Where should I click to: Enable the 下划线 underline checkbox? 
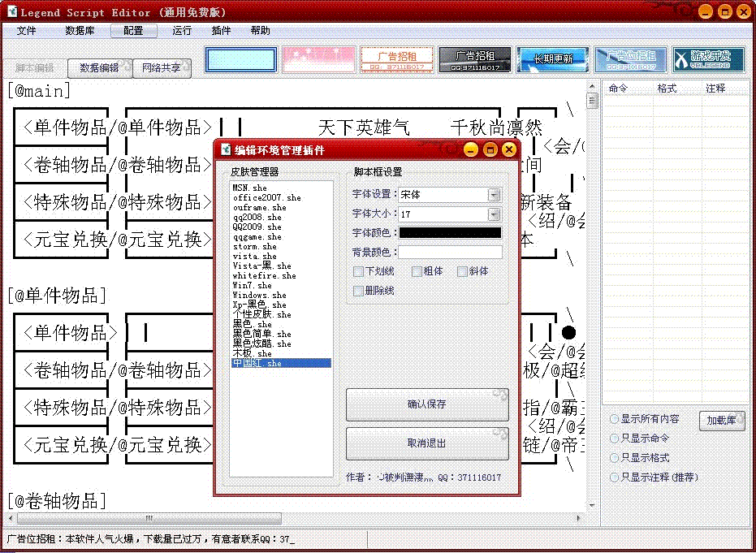(359, 271)
